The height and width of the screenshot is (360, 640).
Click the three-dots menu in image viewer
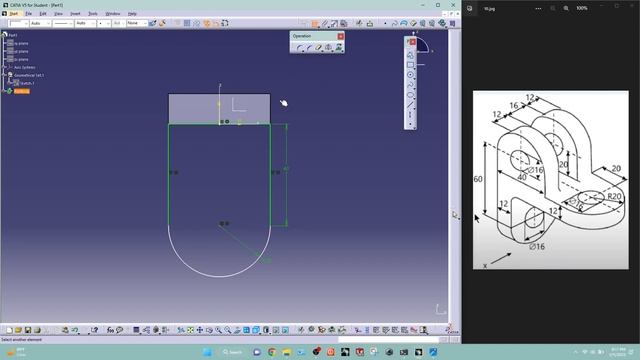pos(538,8)
